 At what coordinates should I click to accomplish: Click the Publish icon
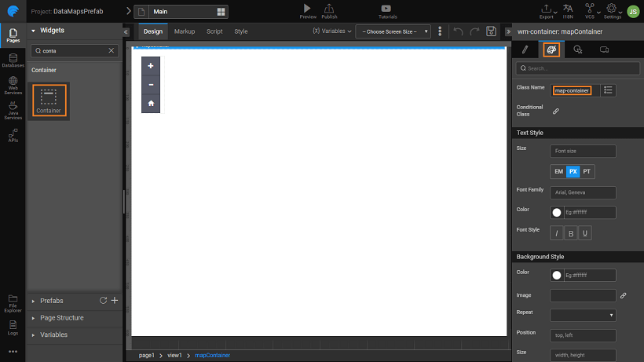point(329,9)
